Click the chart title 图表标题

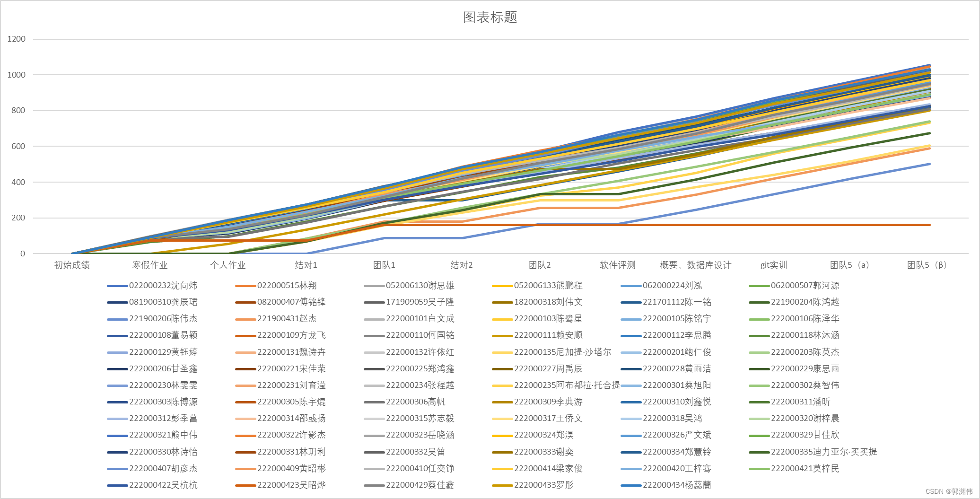pyautogui.click(x=490, y=18)
